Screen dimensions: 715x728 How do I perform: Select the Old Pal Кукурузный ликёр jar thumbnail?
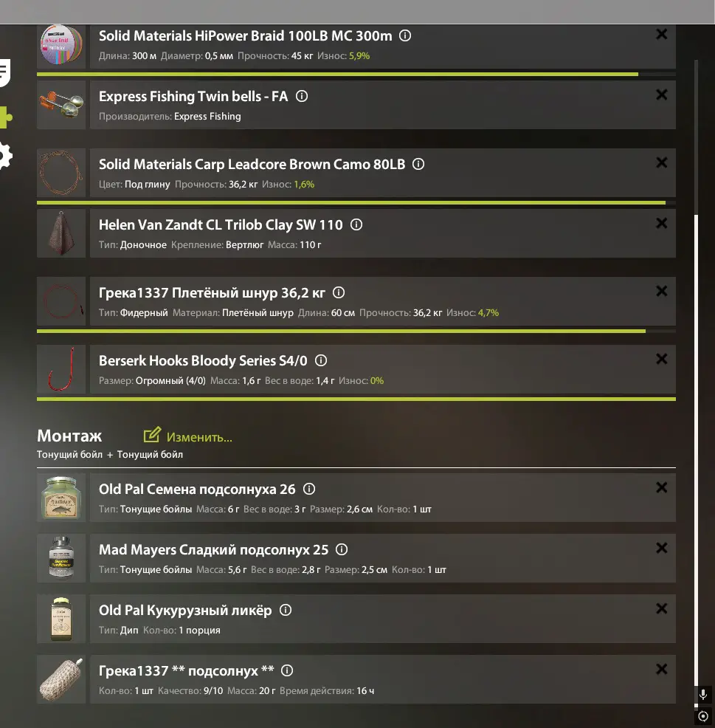(61, 619)
